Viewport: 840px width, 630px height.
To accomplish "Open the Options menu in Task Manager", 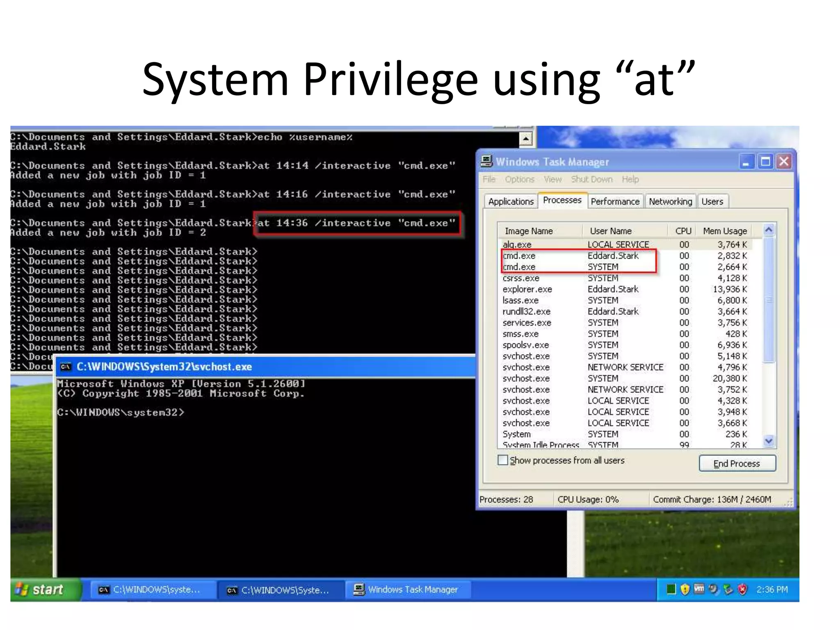I will click(520, 179).
